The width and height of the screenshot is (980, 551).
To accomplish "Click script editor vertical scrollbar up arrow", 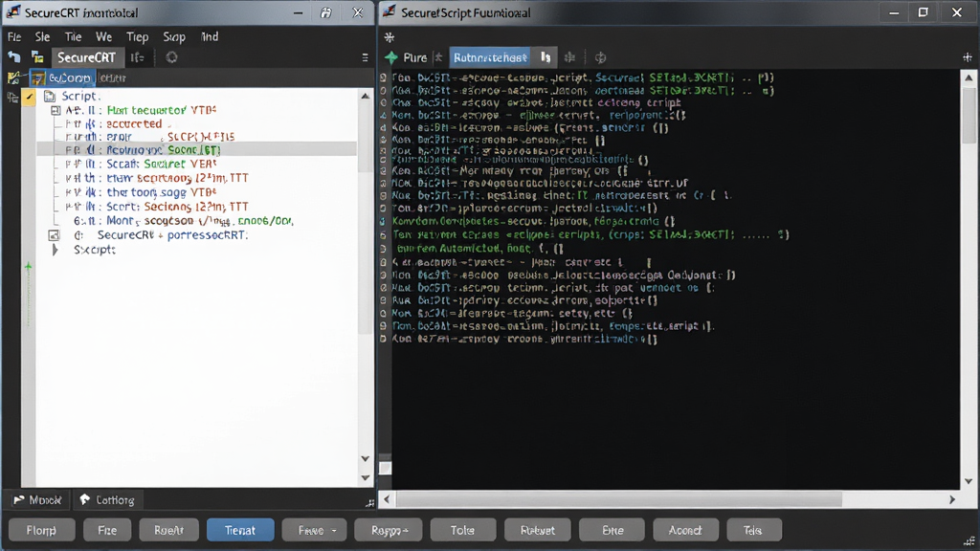I will click(x=969, y=78).
